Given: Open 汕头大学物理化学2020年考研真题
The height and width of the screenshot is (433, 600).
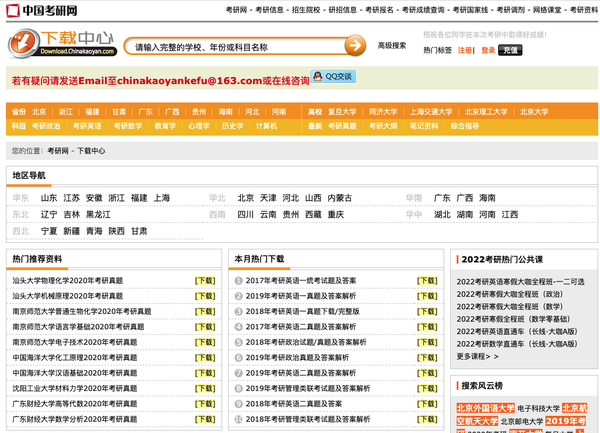Looking at the screenshot, I should [x=68, y=280].
